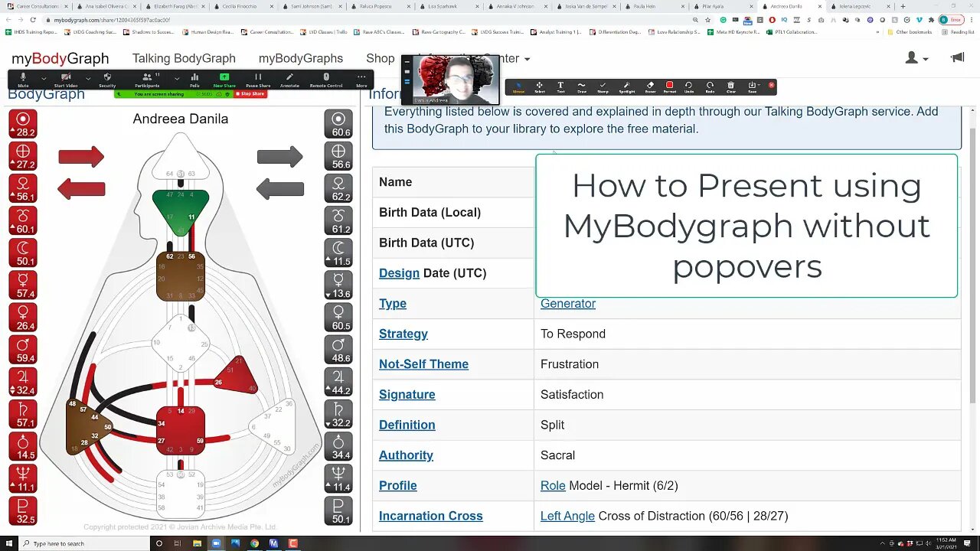The width and height of the screenshot is (980, 551).
Task: Click Annotate in Zoom toolbar
Action: click(289, 80)
